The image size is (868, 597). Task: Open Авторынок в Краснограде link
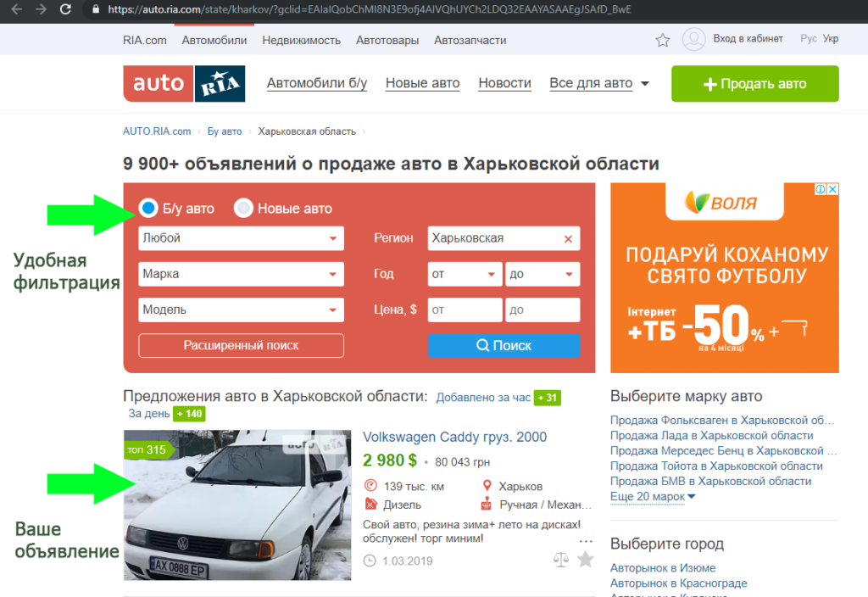click(x=679, y=583)
